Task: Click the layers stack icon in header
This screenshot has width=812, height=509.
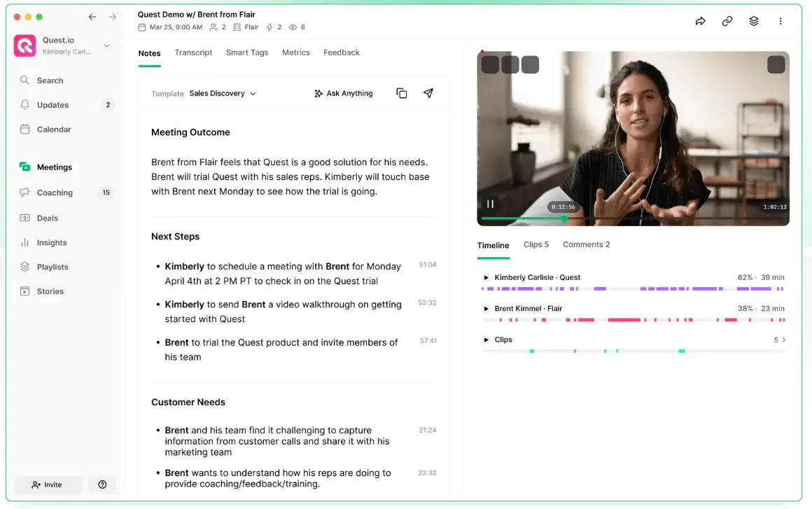Action: pyautogui.click(x=753, y=21)
